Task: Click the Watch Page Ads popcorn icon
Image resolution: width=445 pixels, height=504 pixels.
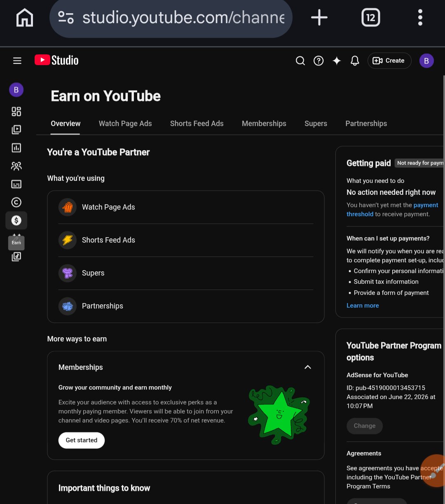Action: pyautogui.click(x=68, y=207)
